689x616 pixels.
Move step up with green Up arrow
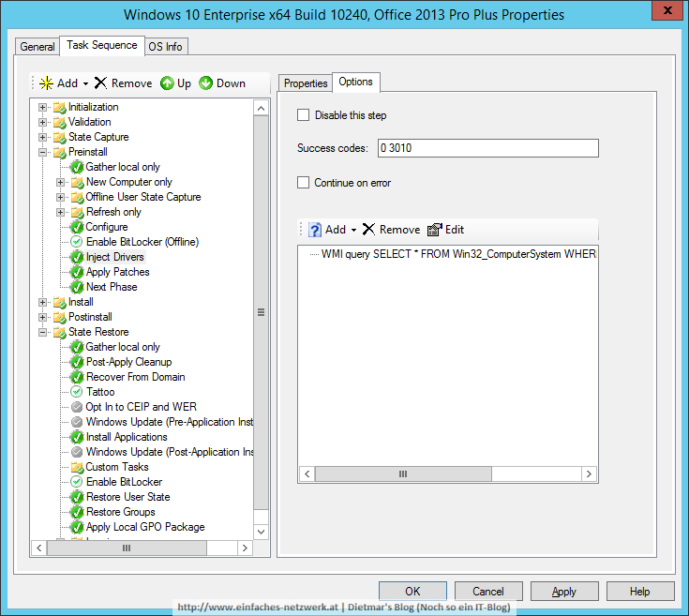(x=167, y=83)
